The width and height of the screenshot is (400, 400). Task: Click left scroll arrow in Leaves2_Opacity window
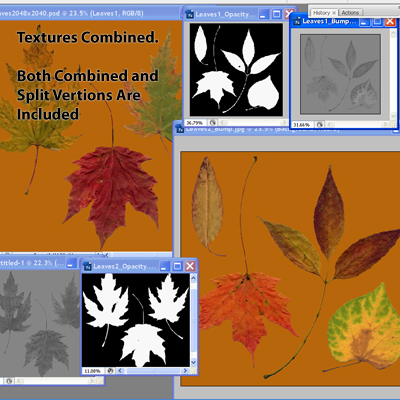[x=120, y=371]
